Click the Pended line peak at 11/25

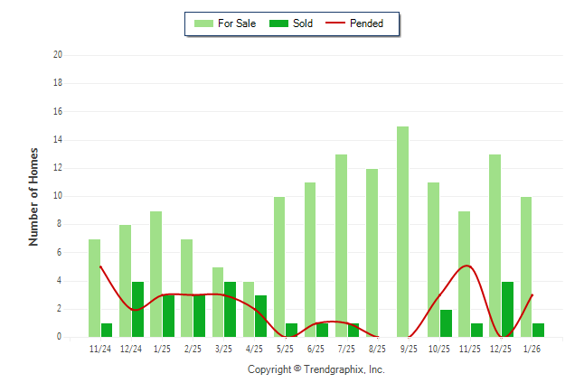click(x=466, y=266)
